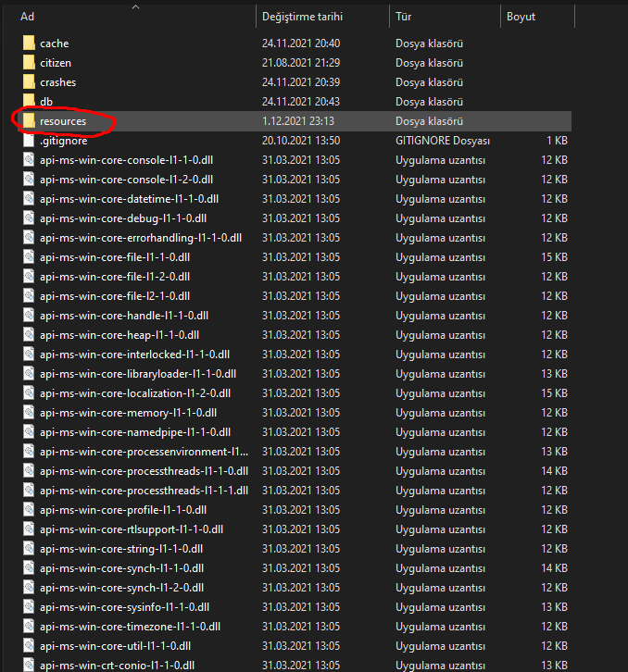Click the api-ms-win-core-interlocked-l1-1-0.dll file icon
Image resolution: width=628 pixels, height=672 pixels.
point(29,354)
